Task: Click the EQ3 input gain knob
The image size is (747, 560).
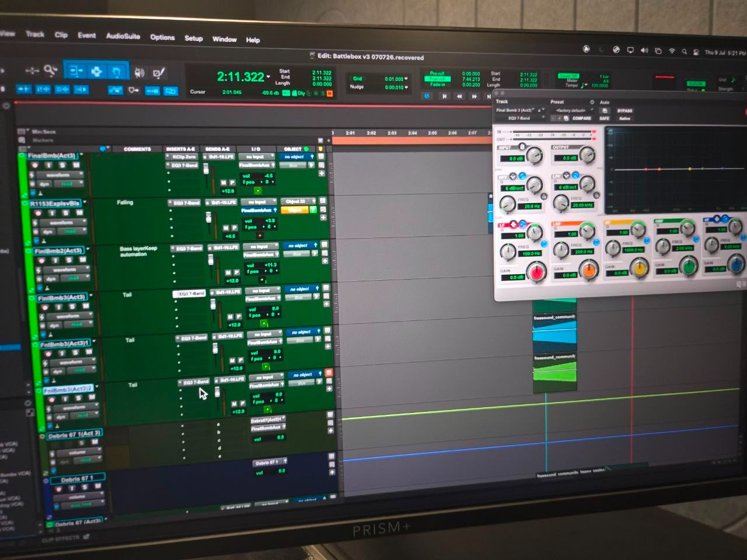Action: pos(534,155)
